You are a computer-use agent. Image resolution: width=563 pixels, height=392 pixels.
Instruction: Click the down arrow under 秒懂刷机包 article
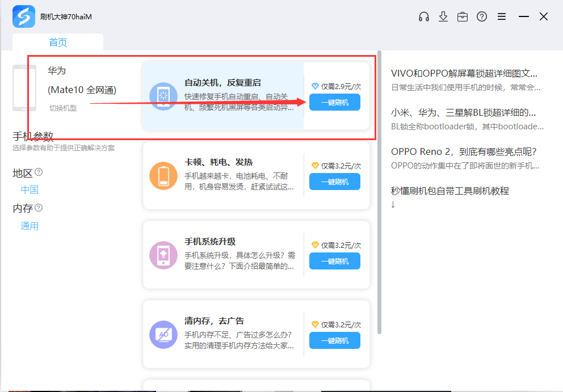coord(393,205)
